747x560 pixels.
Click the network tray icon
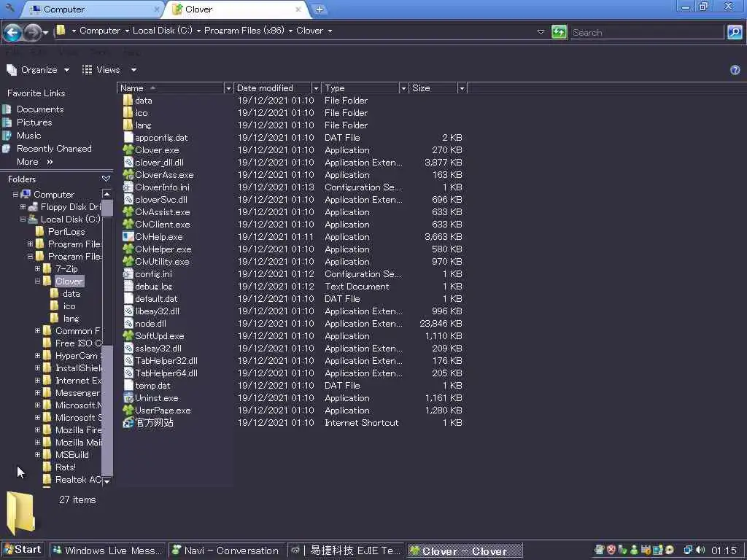coord(688,551)
